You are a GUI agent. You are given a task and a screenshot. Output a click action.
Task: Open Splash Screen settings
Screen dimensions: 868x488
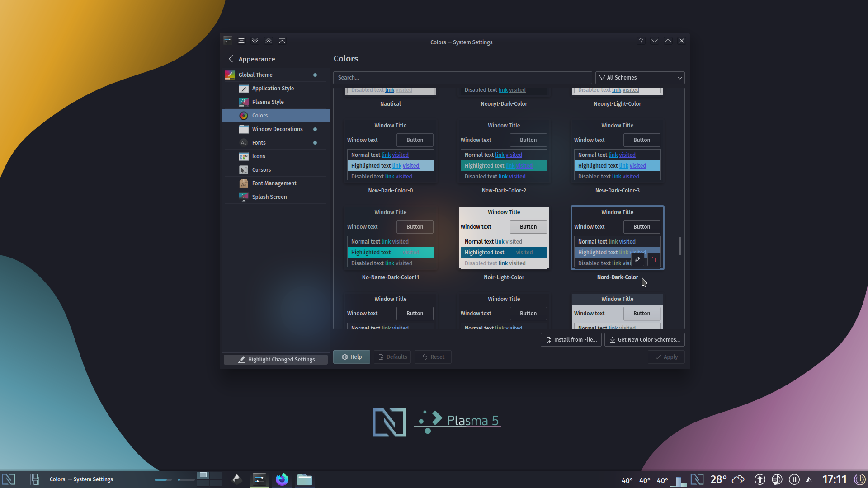275,197
